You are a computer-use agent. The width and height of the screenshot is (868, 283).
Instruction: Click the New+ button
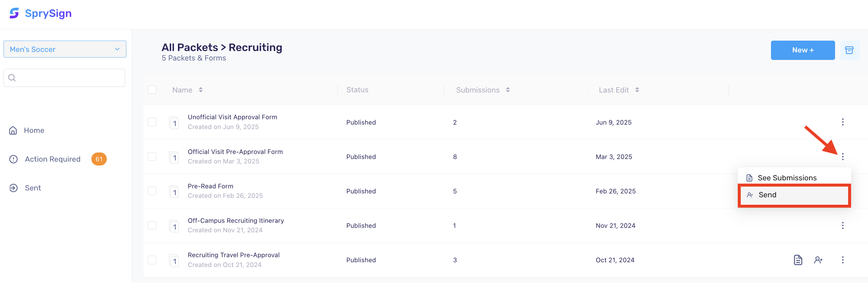coord(803,50)
